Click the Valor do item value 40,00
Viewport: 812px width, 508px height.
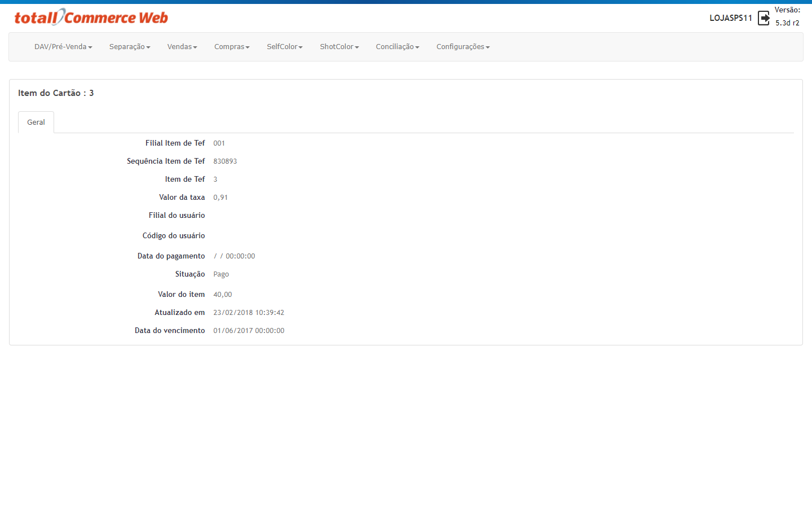coord(223,295)
